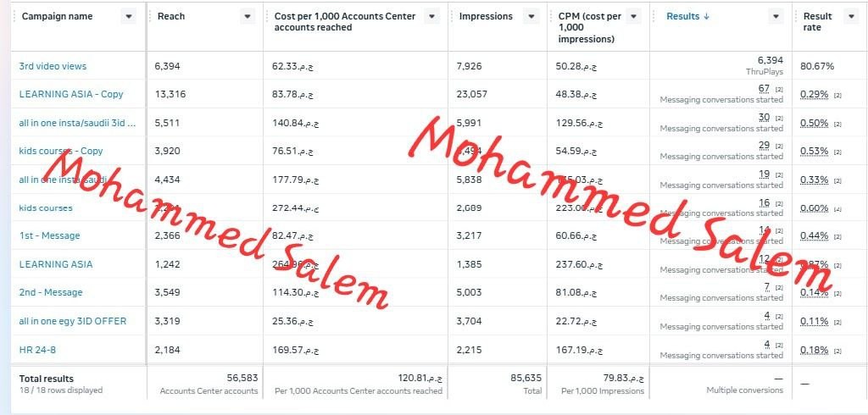Open the HR 24-8 campaign link
Screen dimensions: 868x415
click(37, 350)
